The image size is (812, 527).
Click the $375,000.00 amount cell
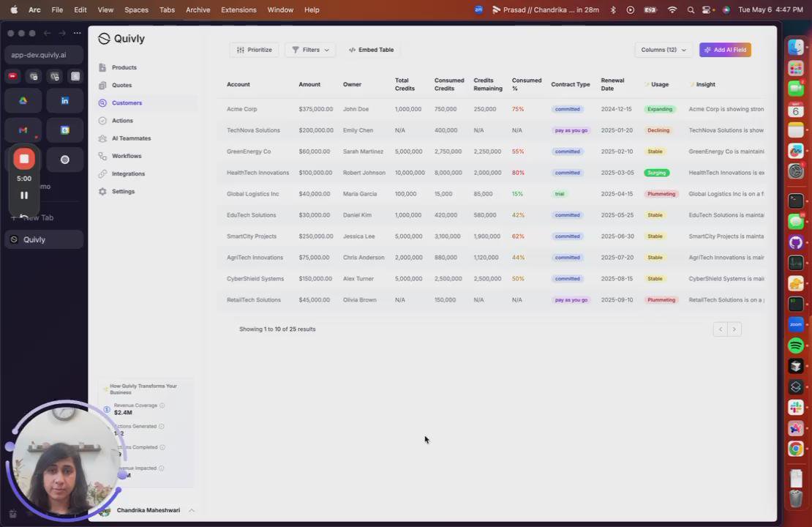click(x=315, y=109)
